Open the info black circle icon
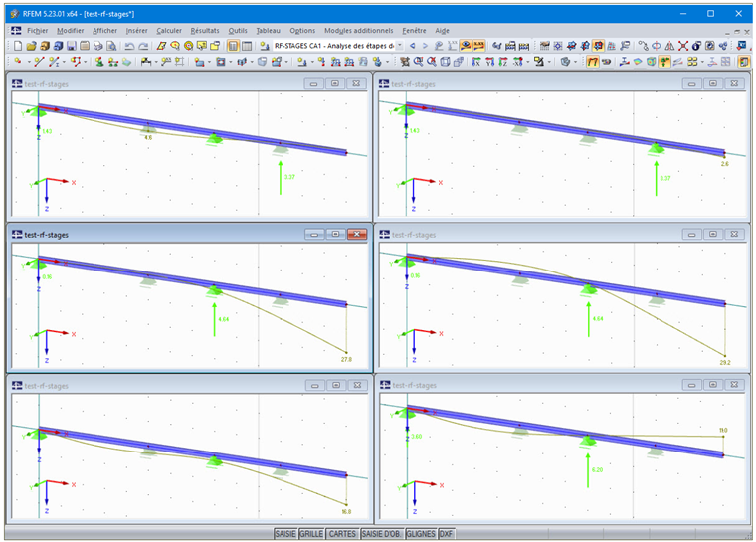The width and height of the screenshot is (756, 542). 696,46
